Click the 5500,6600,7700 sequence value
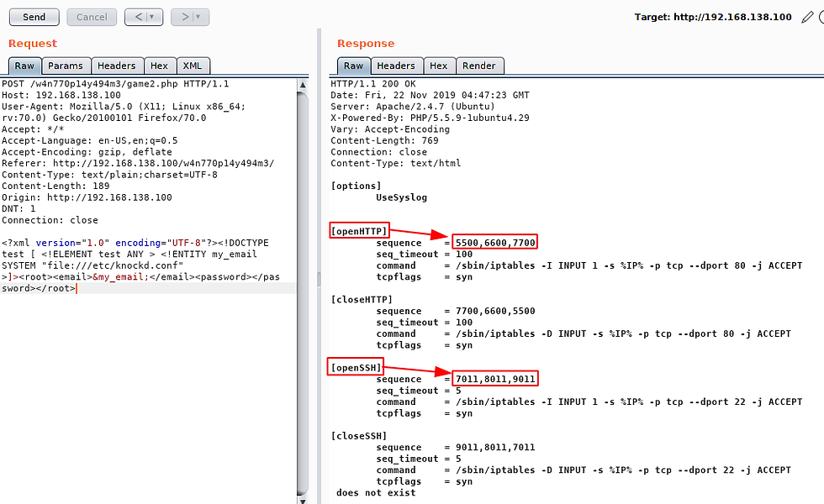 495,243
